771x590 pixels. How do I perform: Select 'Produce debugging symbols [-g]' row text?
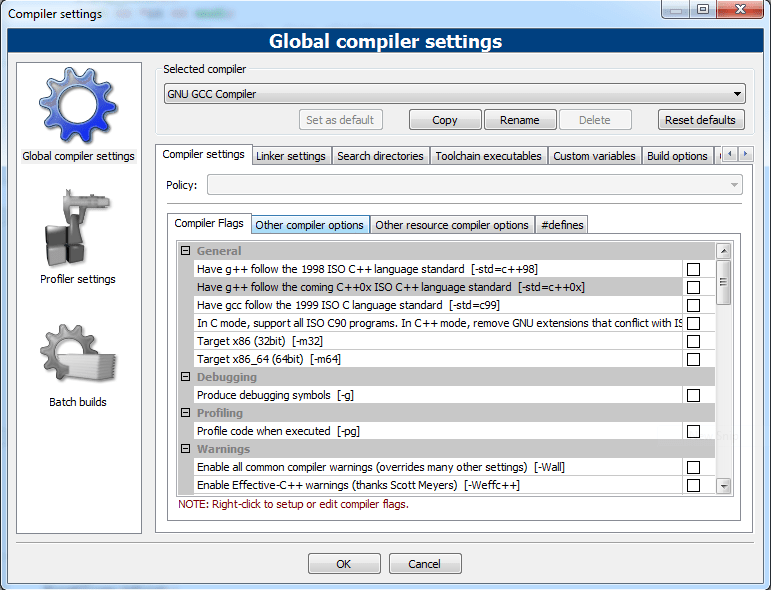(x=275, y=395)
